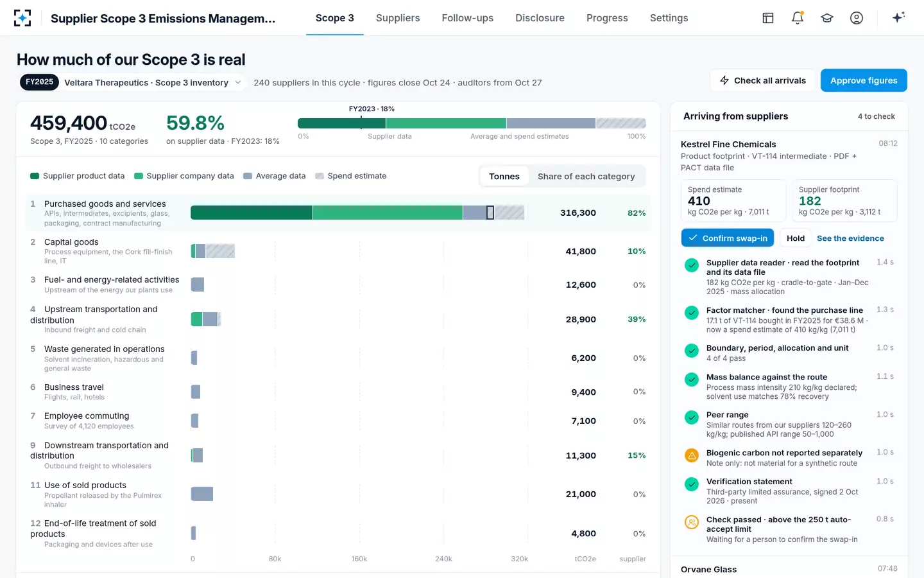
Task: Click the app logo icon beside the title
Action: coord(22,18)
